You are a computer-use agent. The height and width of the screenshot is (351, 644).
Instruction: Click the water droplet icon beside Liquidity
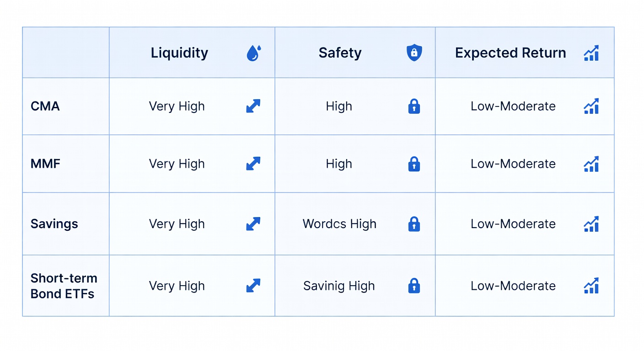(253, 53)
